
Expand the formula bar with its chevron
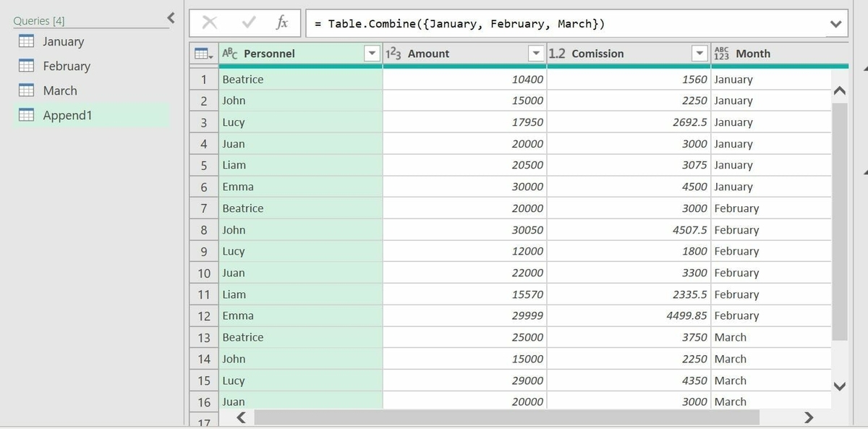point(835,22)
